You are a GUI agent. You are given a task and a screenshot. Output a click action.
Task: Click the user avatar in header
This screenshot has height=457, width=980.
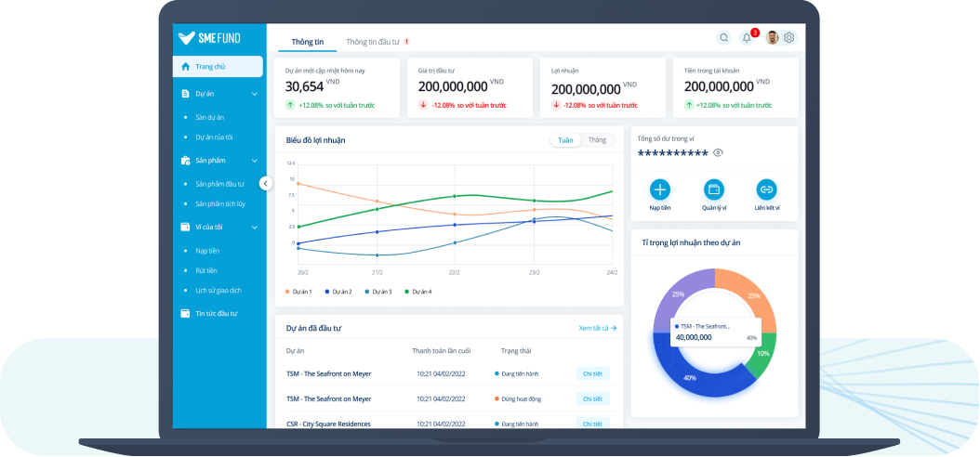(772, 38)
